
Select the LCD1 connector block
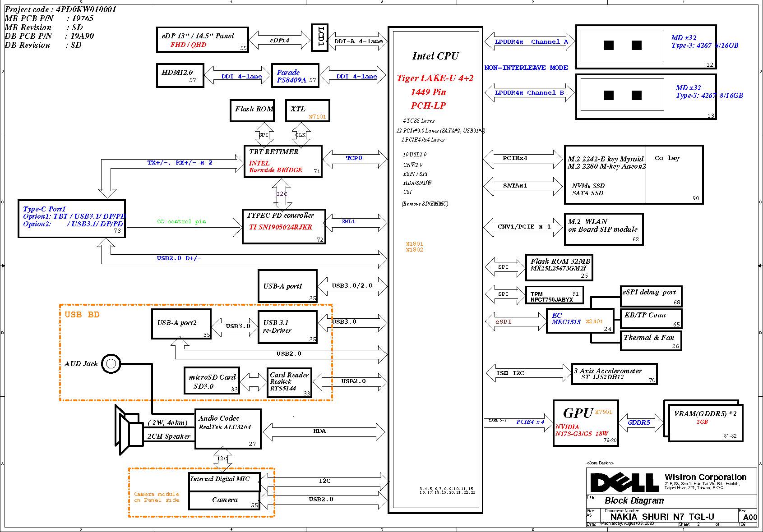coord(320,37)
